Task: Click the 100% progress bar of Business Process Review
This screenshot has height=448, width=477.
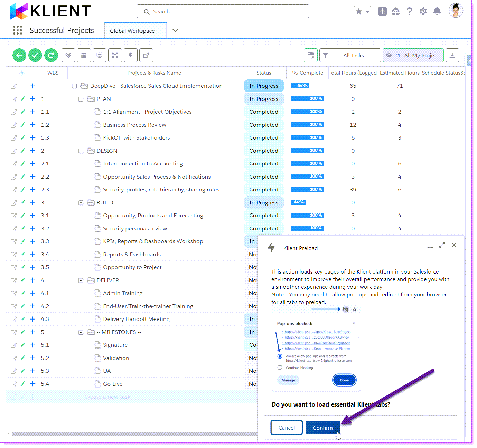Action: [308, 124]
